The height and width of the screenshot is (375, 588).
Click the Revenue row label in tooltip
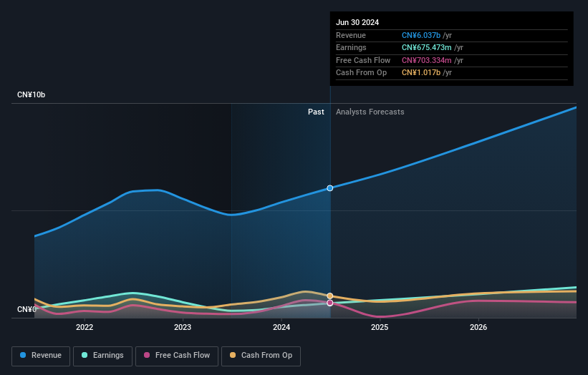coord(351,35)
